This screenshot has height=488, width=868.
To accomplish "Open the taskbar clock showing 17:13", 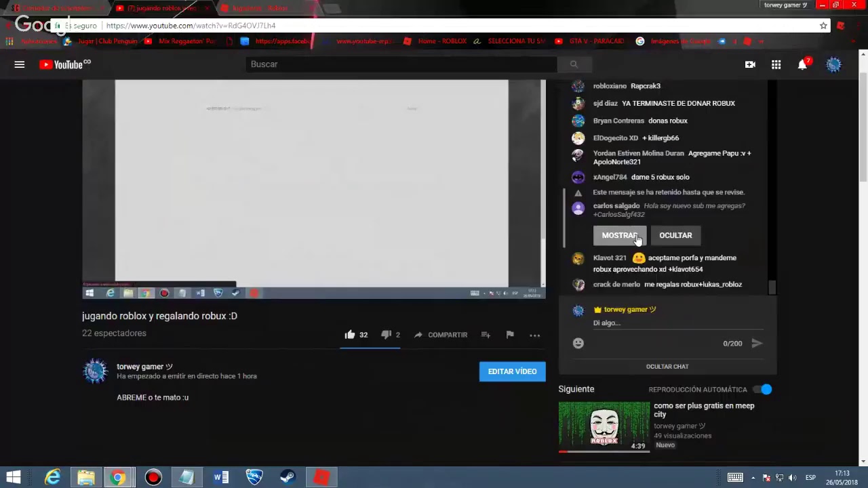I will pos(842,478).
